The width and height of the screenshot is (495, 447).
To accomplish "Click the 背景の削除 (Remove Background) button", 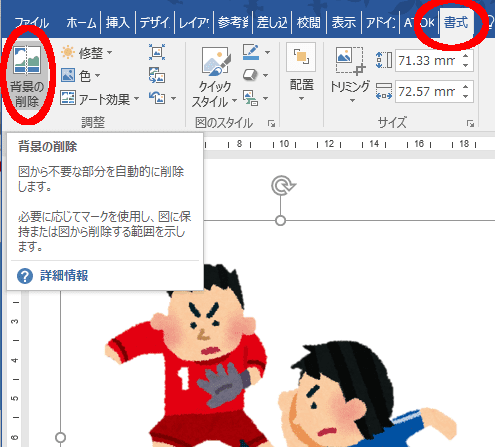I will (27, 76).
